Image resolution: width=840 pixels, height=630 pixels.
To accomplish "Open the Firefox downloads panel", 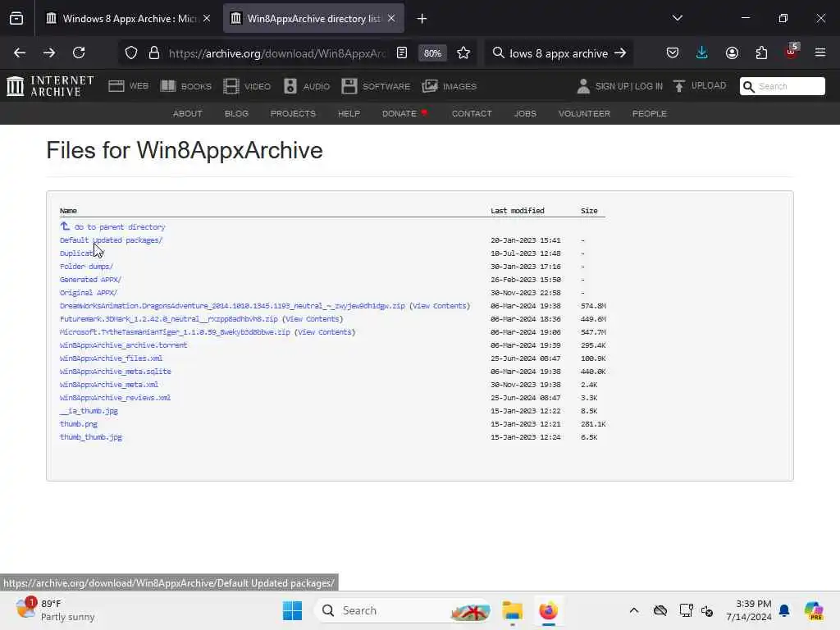I will 702,53.
